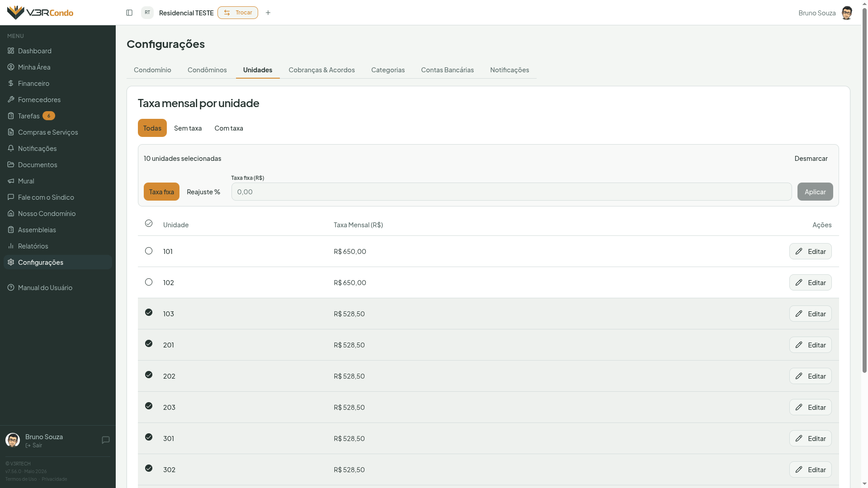Open Manual do Usuário
Image resolution: width=868 pixels, height=488 pixels.
pyautogui.click(x=58, y=287)
